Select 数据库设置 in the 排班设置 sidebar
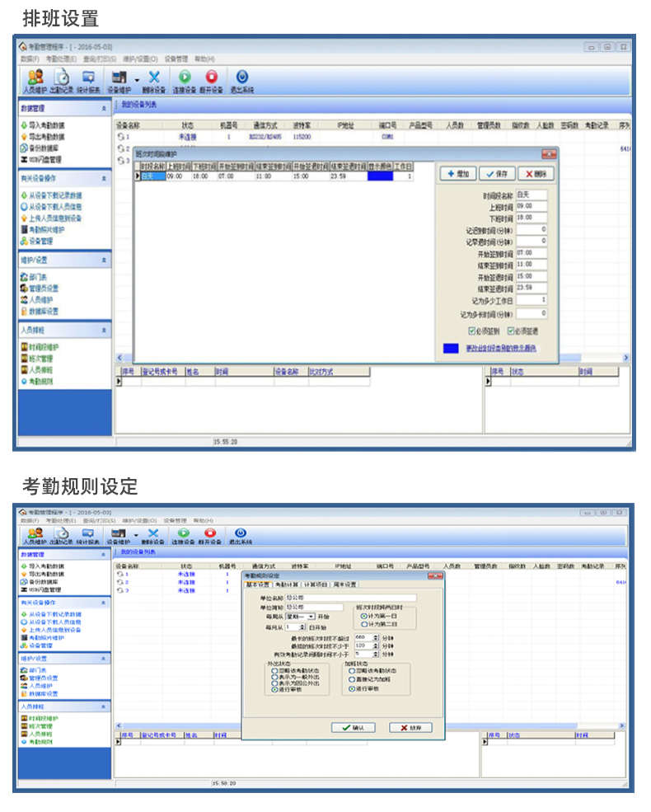 (x=40, y=312)
